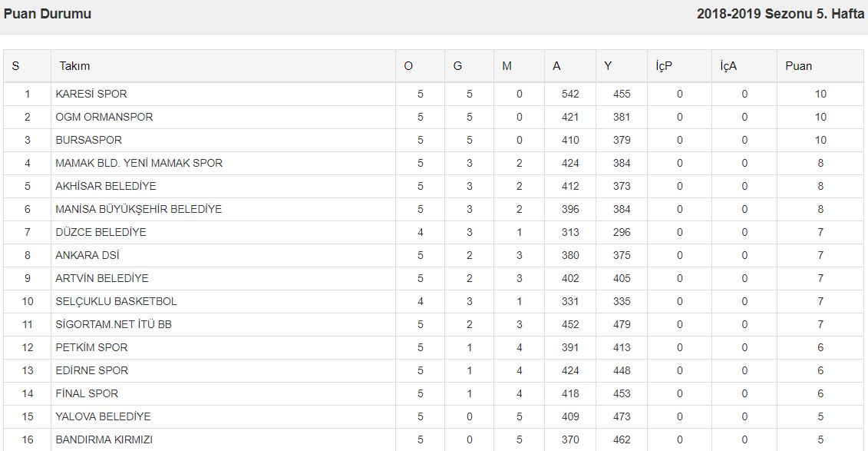Open the DÜZCE BELEDİYE team entry
The width and height of the screenshot is (868, 451).
pos(101,232)
